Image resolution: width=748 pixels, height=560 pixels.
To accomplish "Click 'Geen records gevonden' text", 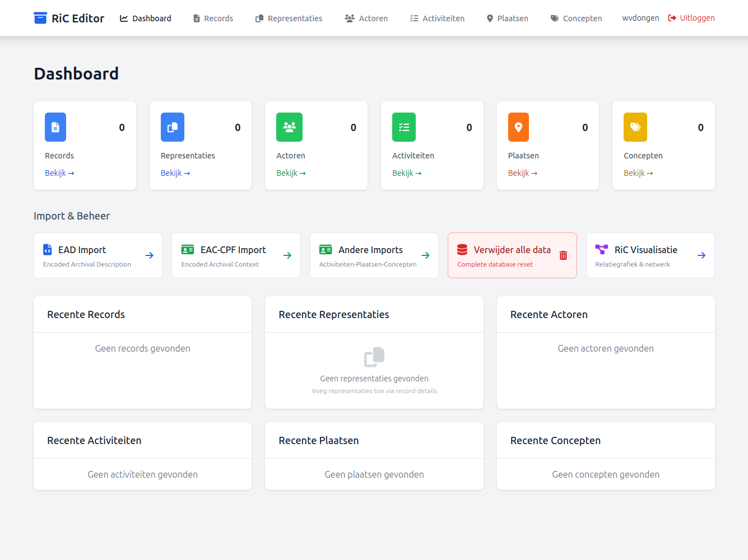I will click(x=142, y=348).
